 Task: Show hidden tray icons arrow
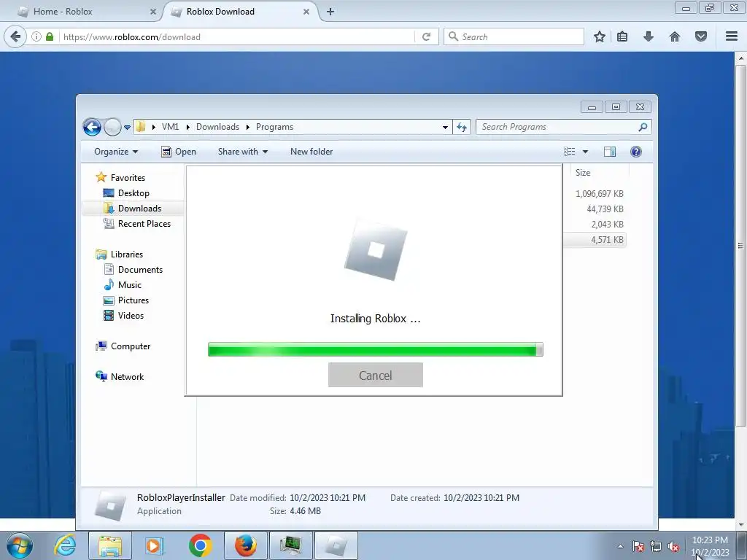coord(620,547)
